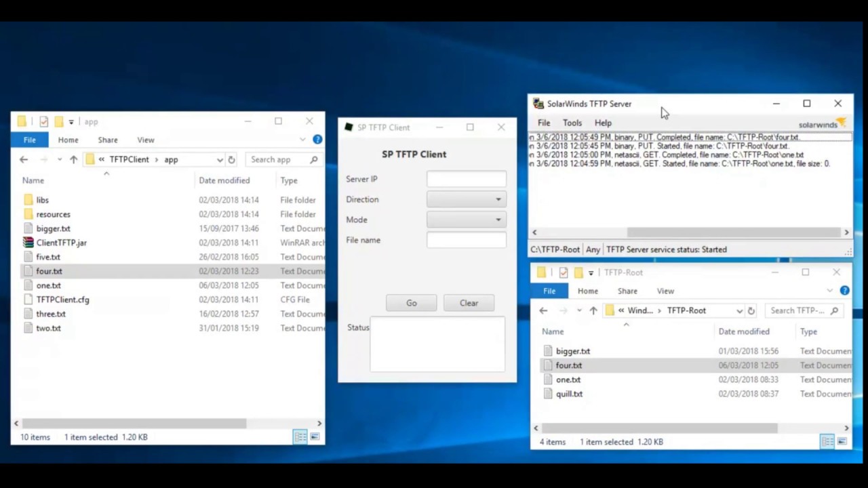Click the Status text area in TFTP Client
The image size is (868, 488).
(x=437, y=344)
